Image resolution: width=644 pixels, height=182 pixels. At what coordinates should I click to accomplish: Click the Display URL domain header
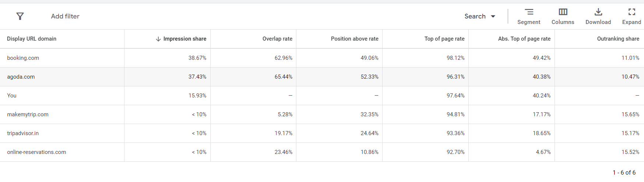[32, 39]
